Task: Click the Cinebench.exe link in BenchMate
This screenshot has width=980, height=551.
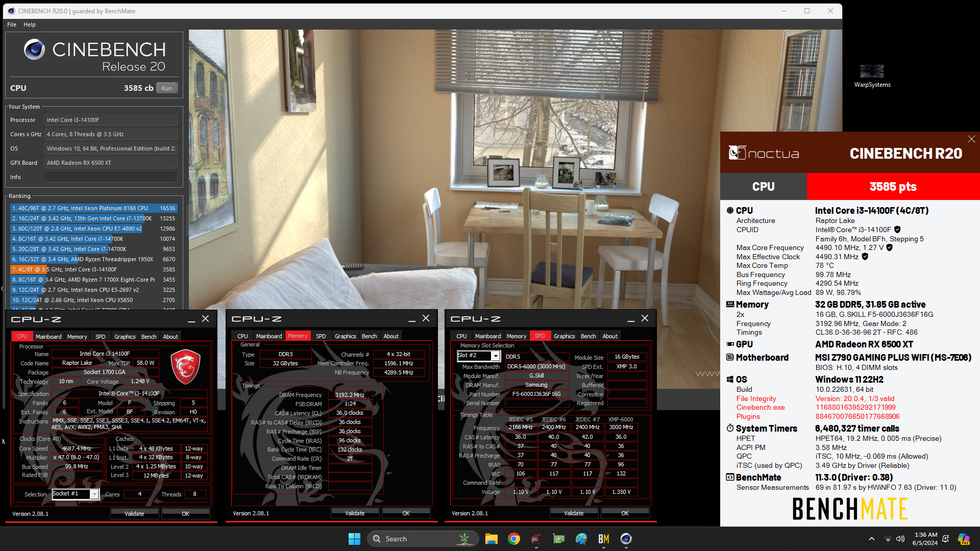Action: point(761,407)
